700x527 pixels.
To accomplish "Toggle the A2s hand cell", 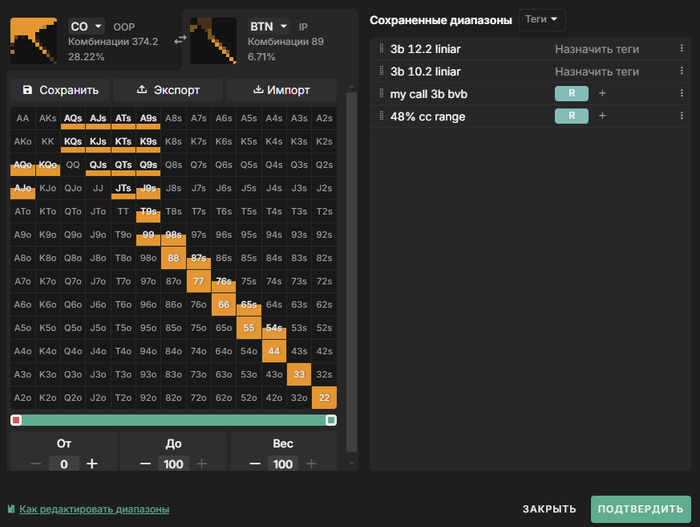I will coord(324,118).
